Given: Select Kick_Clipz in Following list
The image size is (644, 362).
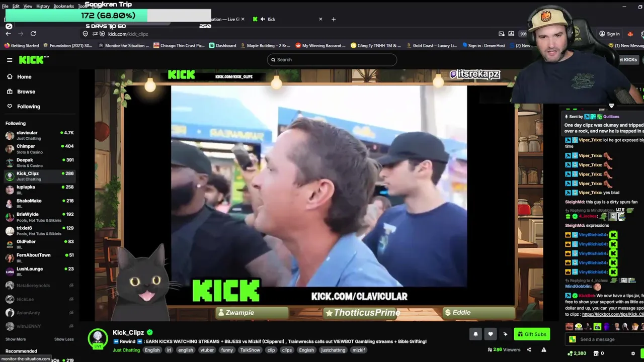Looking at the screenshot, I should point(39,175).
